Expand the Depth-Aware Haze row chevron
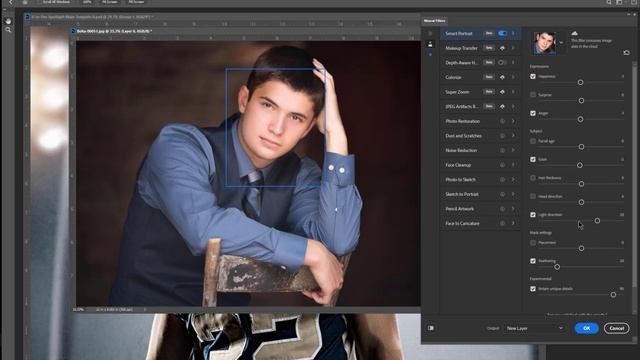640x360 pixels. [x=513, y=62]
